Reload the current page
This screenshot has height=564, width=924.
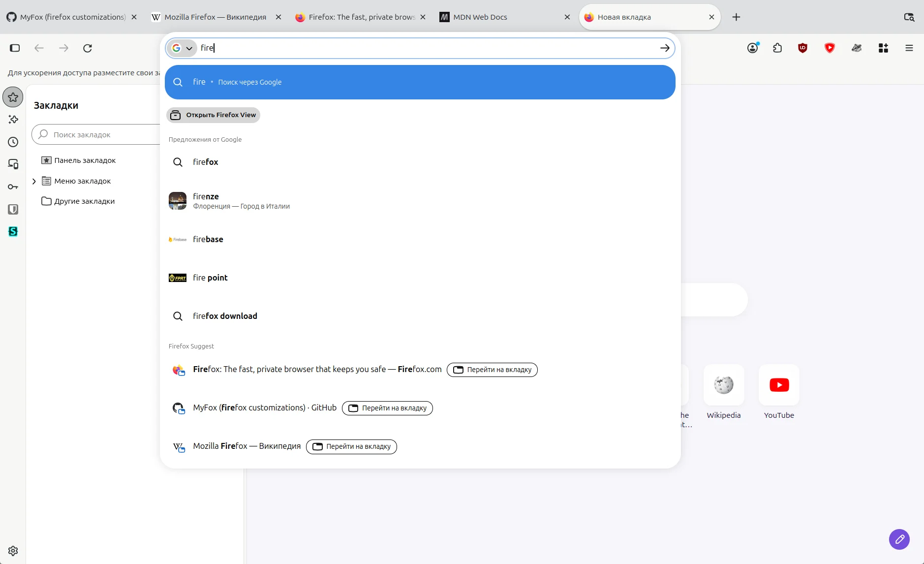(x=88, y=48)
